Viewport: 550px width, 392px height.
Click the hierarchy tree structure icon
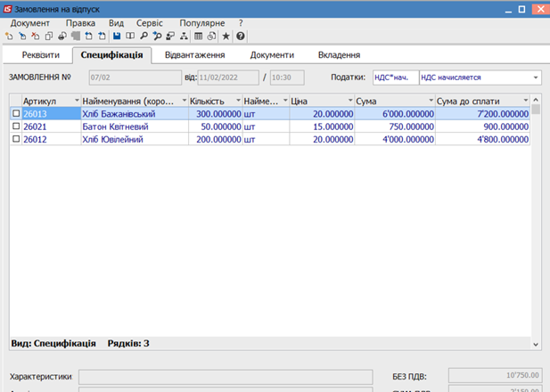pyautogui.click(x=184, y=37)
